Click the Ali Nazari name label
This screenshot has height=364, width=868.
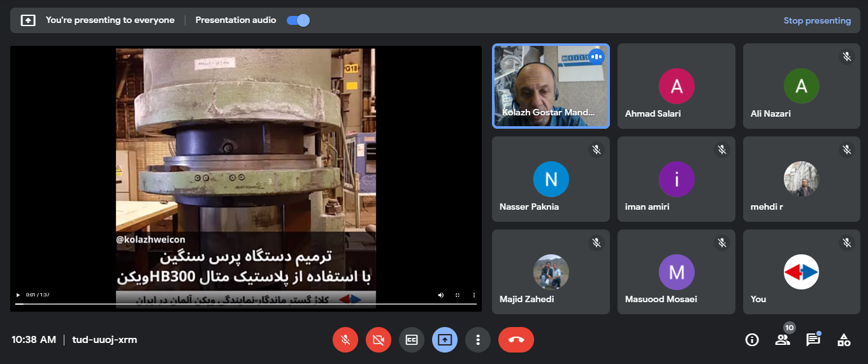point(770,113)
